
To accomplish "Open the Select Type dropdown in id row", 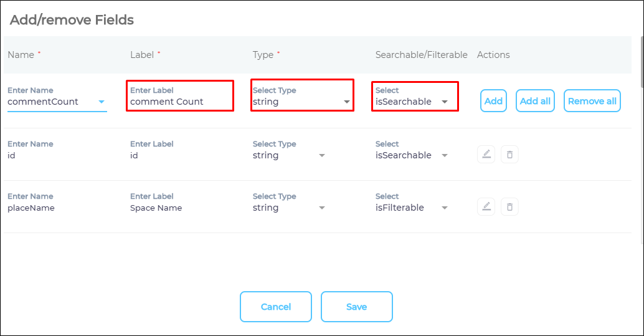I will click(321, 155).
